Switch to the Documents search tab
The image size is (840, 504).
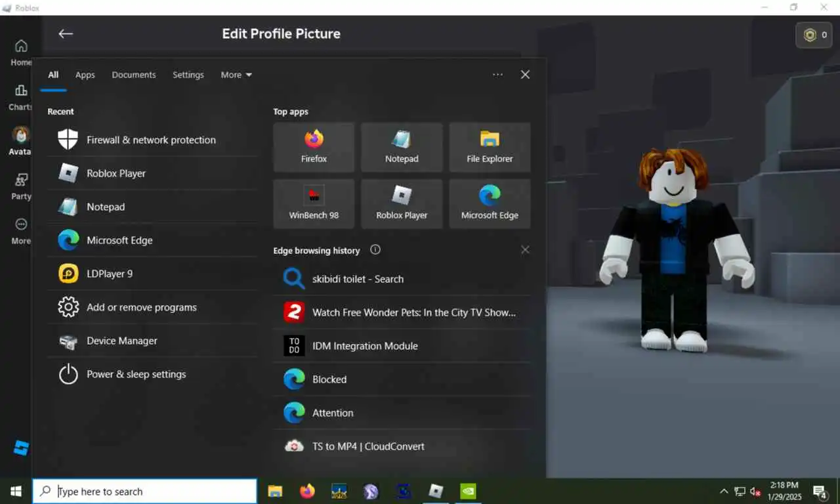134,75
